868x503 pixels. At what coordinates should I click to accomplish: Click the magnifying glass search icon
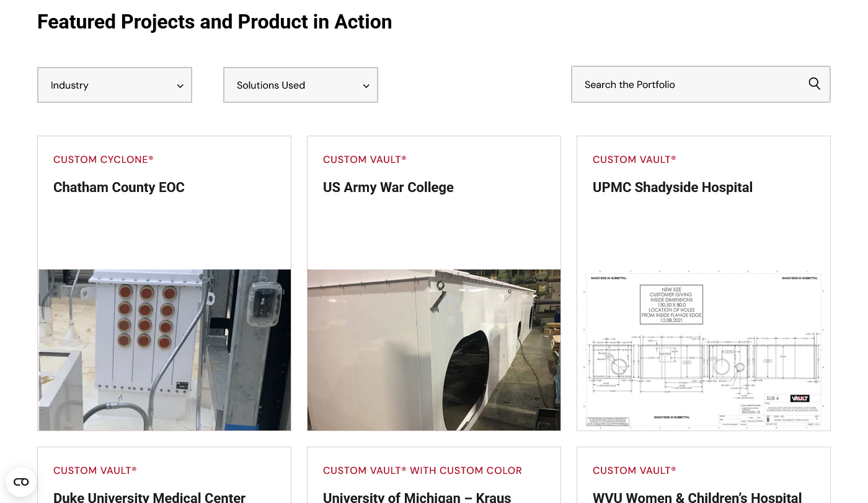click(814, 84)
